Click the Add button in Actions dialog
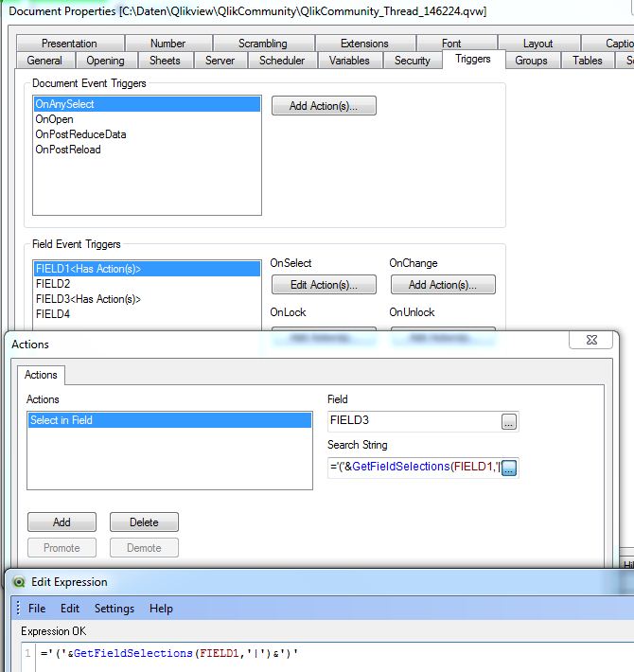 tap(62, 522)
